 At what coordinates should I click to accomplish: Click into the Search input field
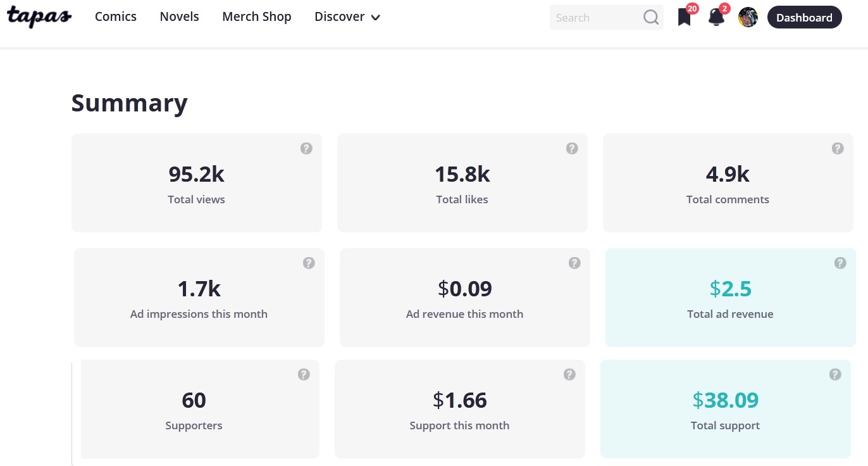click(x=595, y=18)
